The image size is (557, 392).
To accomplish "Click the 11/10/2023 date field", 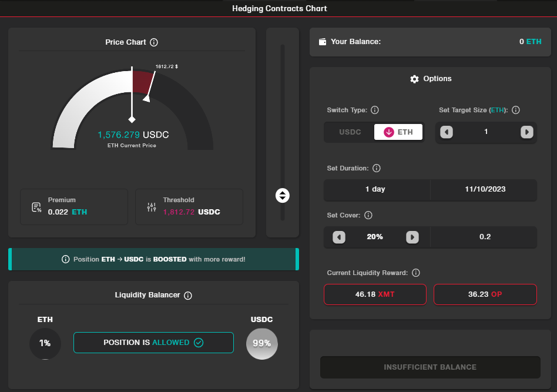I will pos(485,189).
